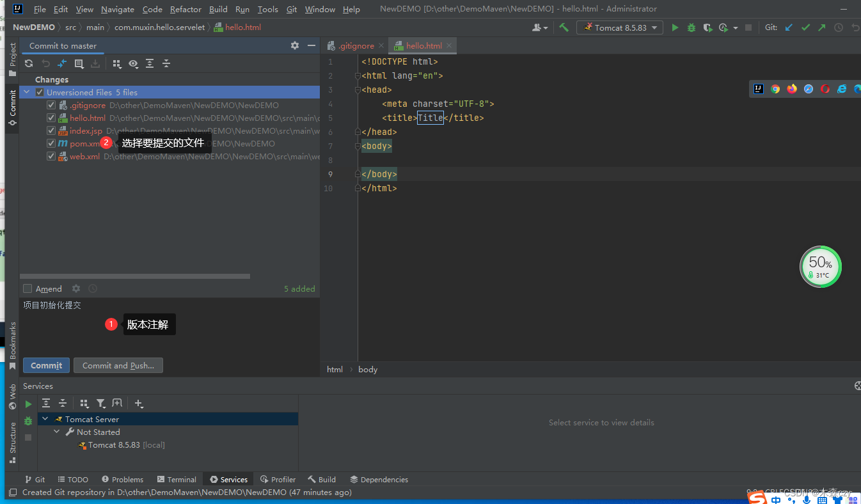Image resolution: width=861 pixels, height=504 pixels.
Task: Build project with the hammer icon
Action: coord(564,28)
